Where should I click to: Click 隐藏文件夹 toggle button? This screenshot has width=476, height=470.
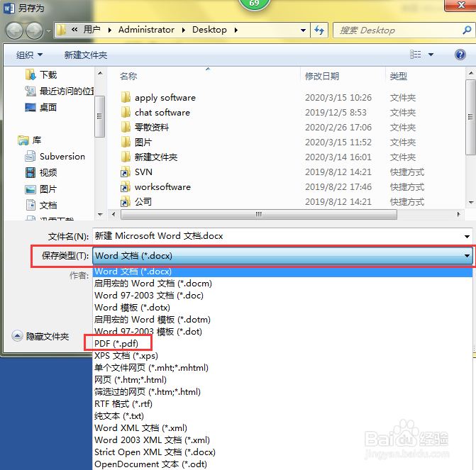click(40, 336)
